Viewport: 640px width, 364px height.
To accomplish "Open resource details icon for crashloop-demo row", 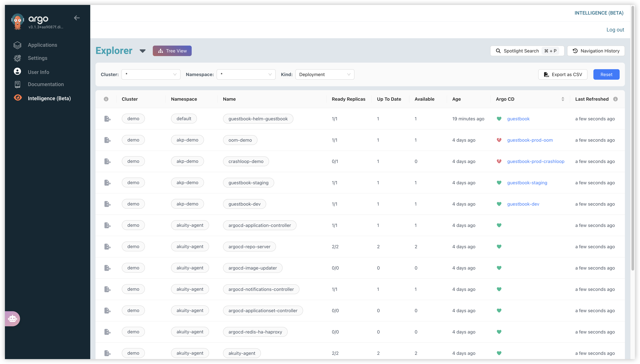I will (107, 161).
